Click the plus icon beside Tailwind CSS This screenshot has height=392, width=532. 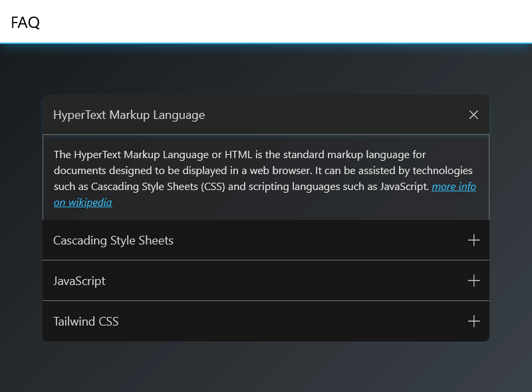point(473,322)
